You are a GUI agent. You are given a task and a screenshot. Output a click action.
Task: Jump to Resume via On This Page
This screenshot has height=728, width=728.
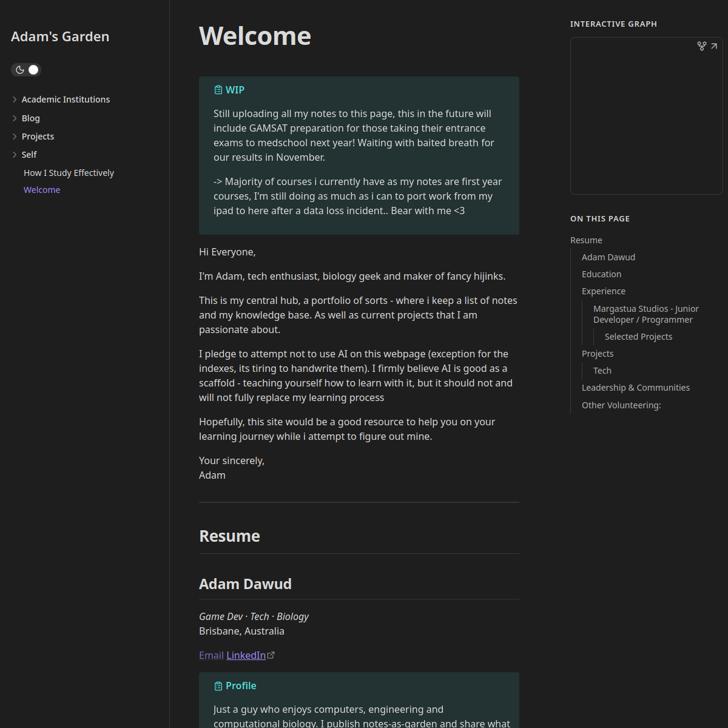click(585, 240)
